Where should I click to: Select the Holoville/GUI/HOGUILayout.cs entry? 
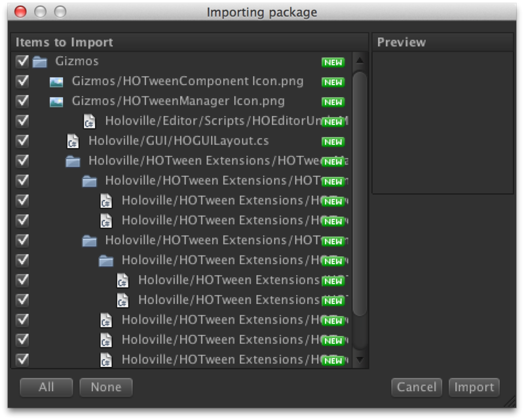(178, 141)
